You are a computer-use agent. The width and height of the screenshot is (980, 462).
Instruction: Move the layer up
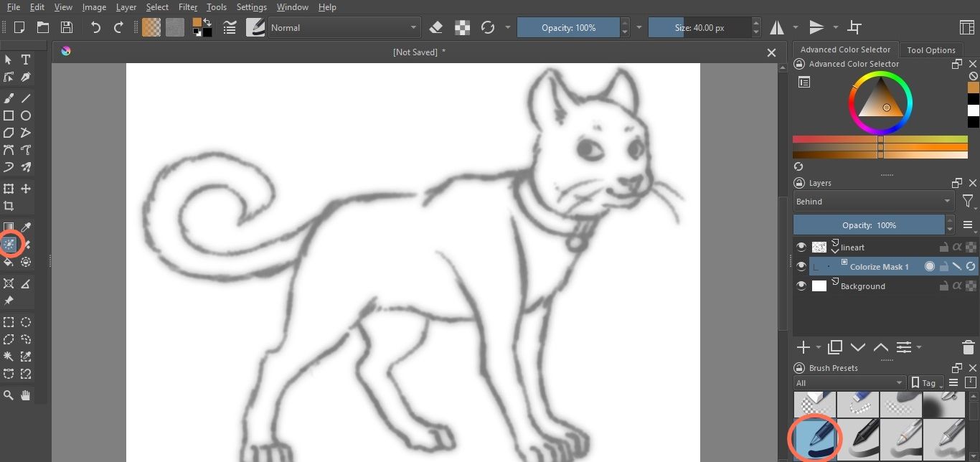(881, 348)
